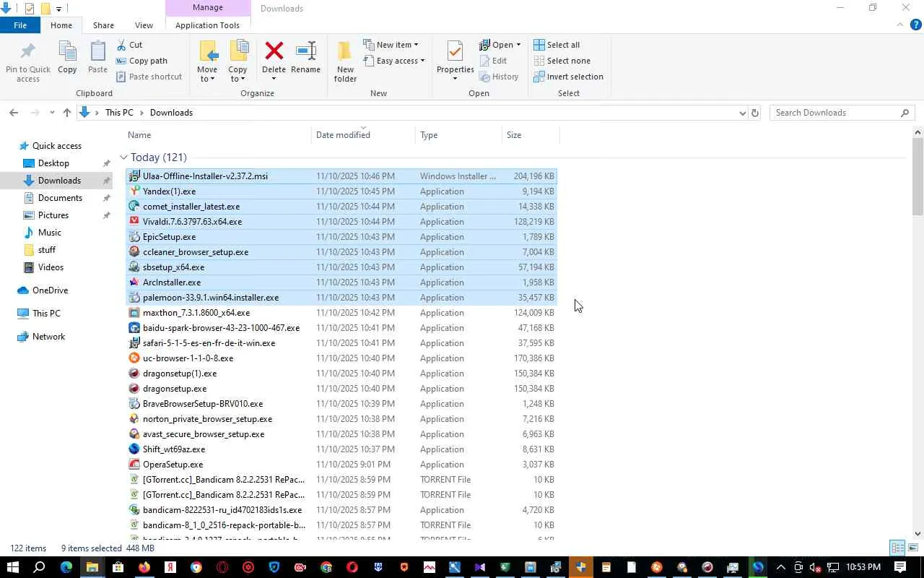Open Windows Start menu
The height and width of the screenshot is (578, 924).
12,567
